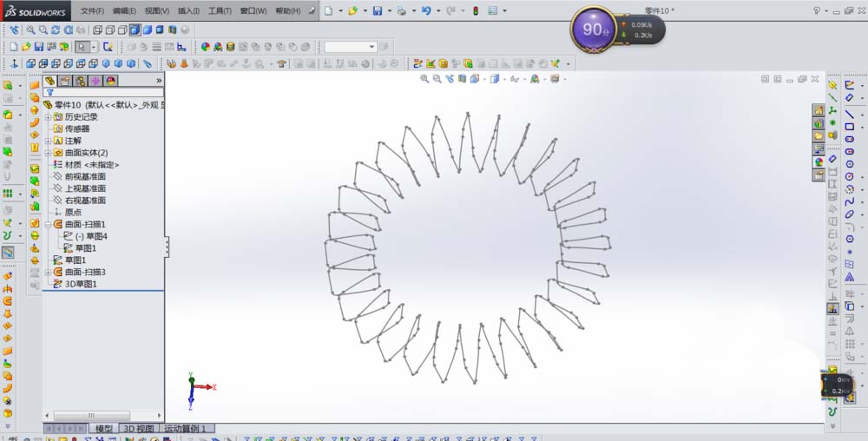Select the Rectangle sketch tool

(x=849, y=127)
